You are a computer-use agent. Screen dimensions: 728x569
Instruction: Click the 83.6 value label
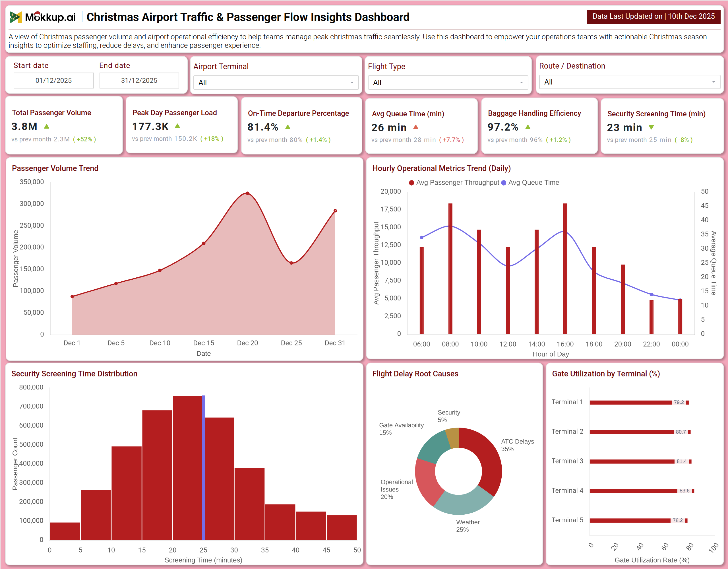click(x=684, y=491)
